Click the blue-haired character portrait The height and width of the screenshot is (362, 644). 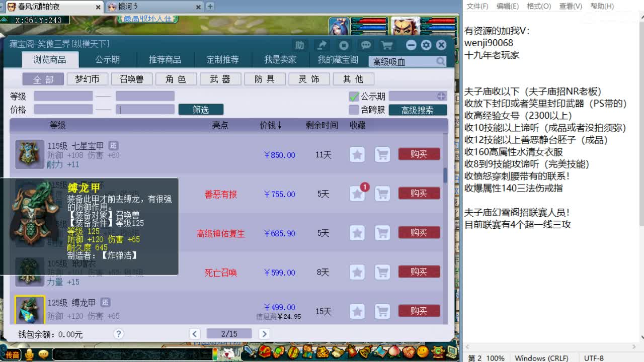(x=339, y=27)
